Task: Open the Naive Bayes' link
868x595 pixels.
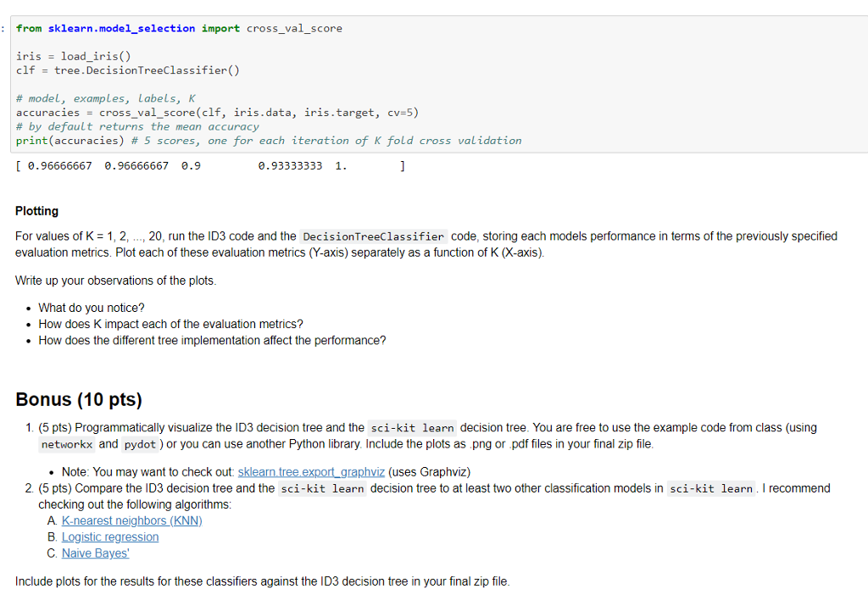Action: coord(95,553)
